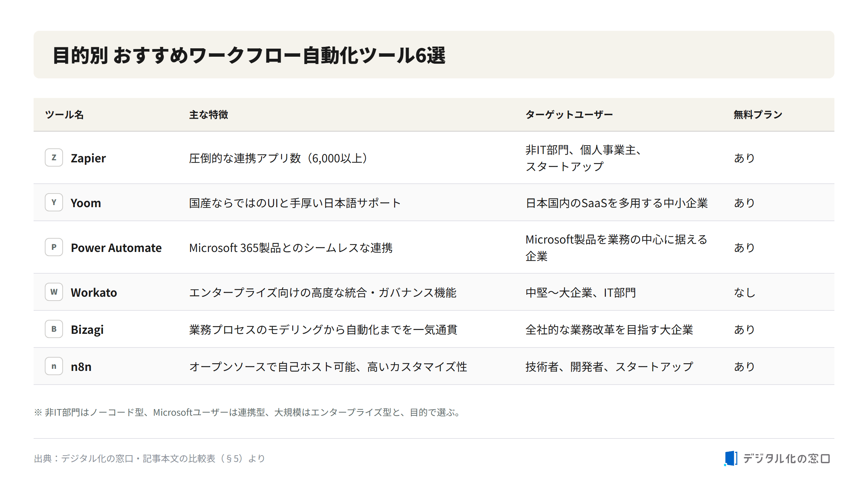Click the Zapier Z letter icon
Image resolution: width=868 pixels, height=499 pixels.
[x=54, y=157]
